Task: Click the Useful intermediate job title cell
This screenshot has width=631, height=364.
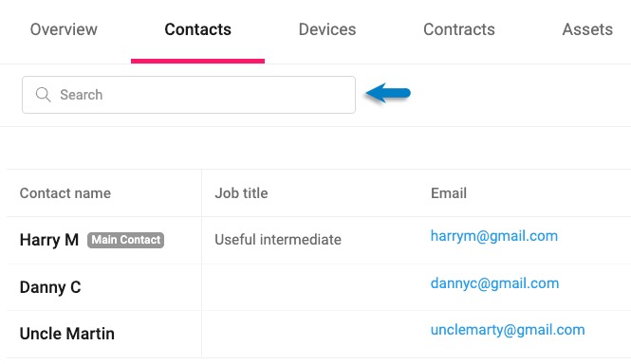Action: [278, 240]
